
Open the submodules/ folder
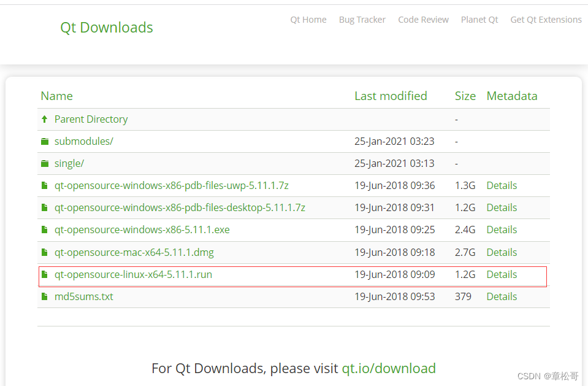(83, 142)
